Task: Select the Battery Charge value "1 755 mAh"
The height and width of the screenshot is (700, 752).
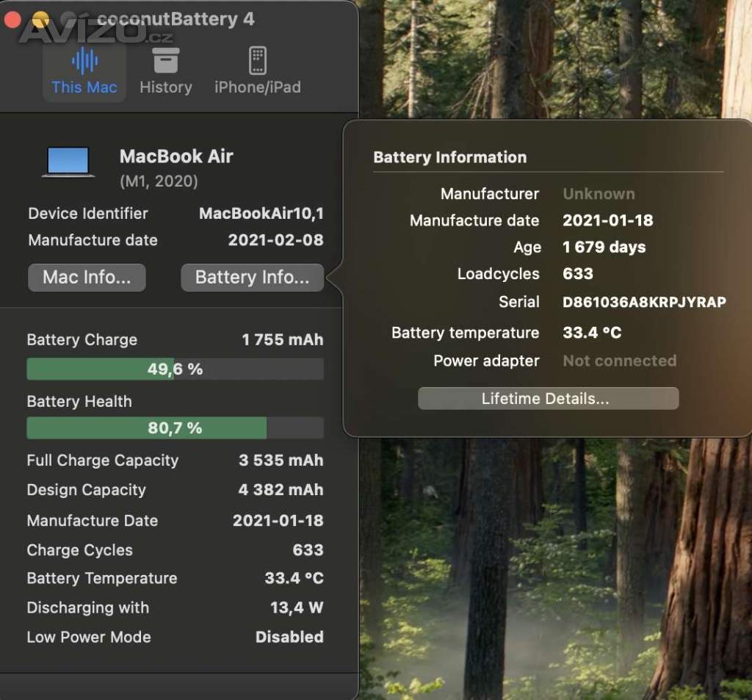Action: [283, 339]
